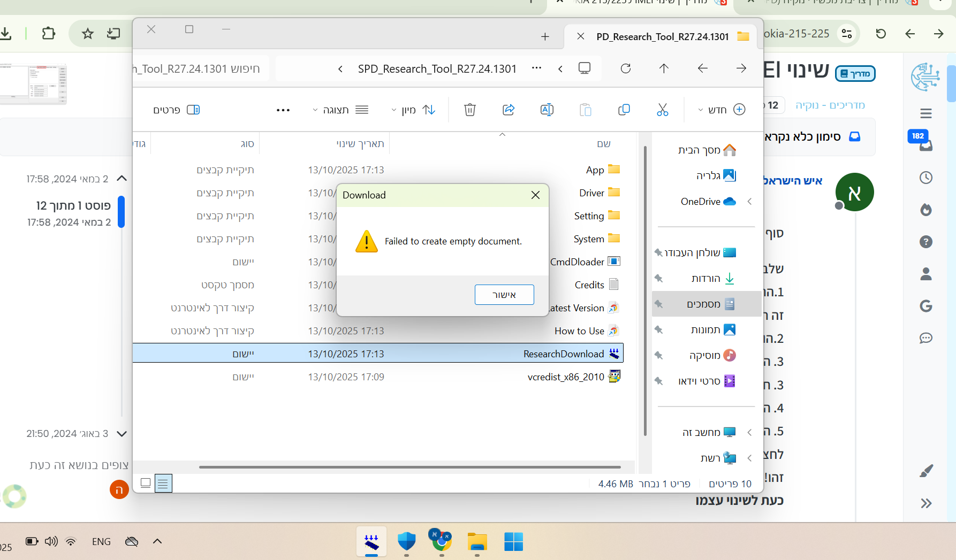
Task: Refresh the current folder view
Action: tap(625, 68)
